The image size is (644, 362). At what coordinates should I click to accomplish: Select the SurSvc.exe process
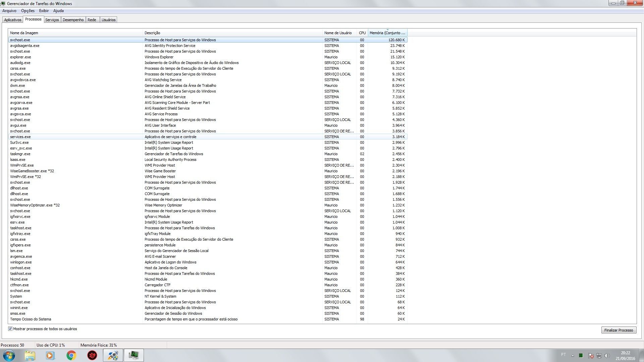pyautogui.click(x=208, y=142)
